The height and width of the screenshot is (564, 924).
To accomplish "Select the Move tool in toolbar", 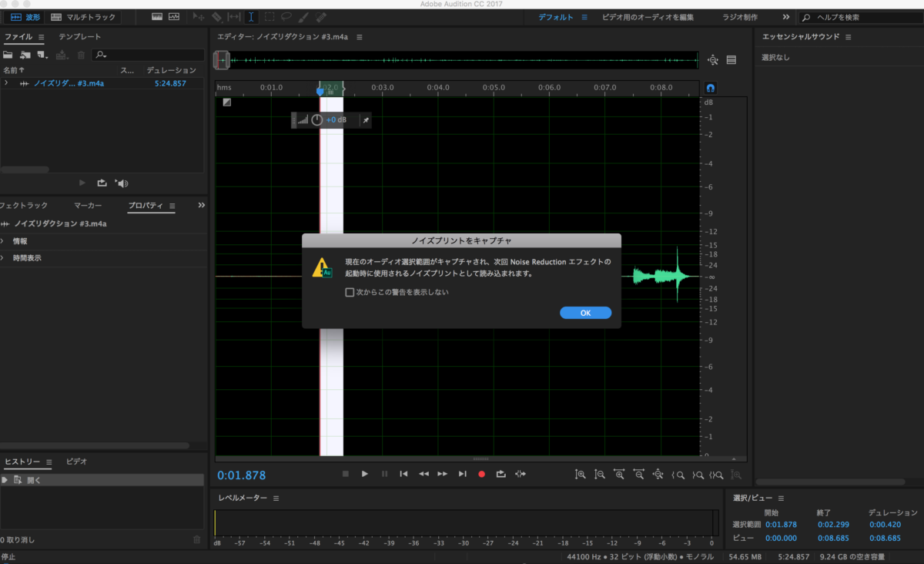I will click(199, 16).
